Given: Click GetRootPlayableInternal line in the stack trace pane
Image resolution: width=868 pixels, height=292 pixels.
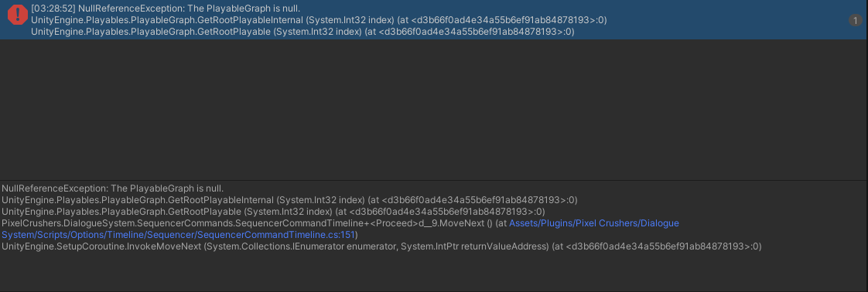Looking at the screenshot, I should coord(289,200).
